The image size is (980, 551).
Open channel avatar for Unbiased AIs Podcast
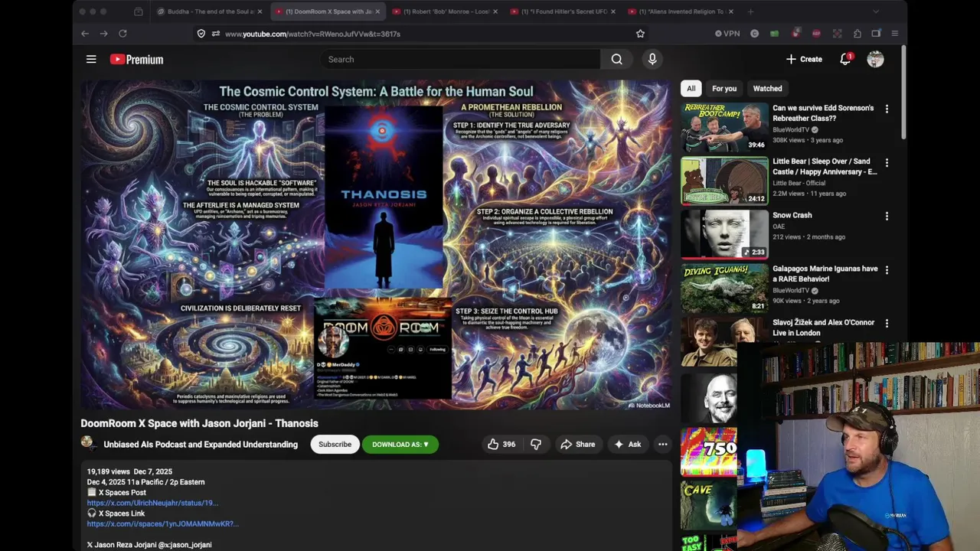coord(88,444)
